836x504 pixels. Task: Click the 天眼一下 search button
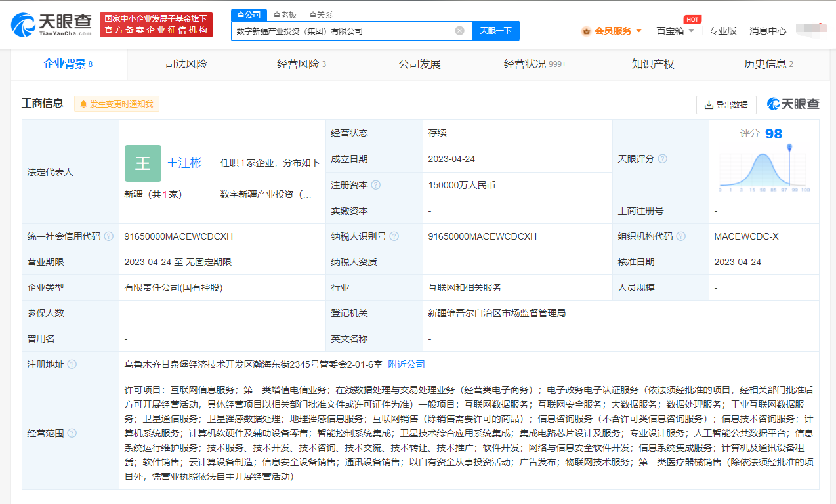point(495,31)
